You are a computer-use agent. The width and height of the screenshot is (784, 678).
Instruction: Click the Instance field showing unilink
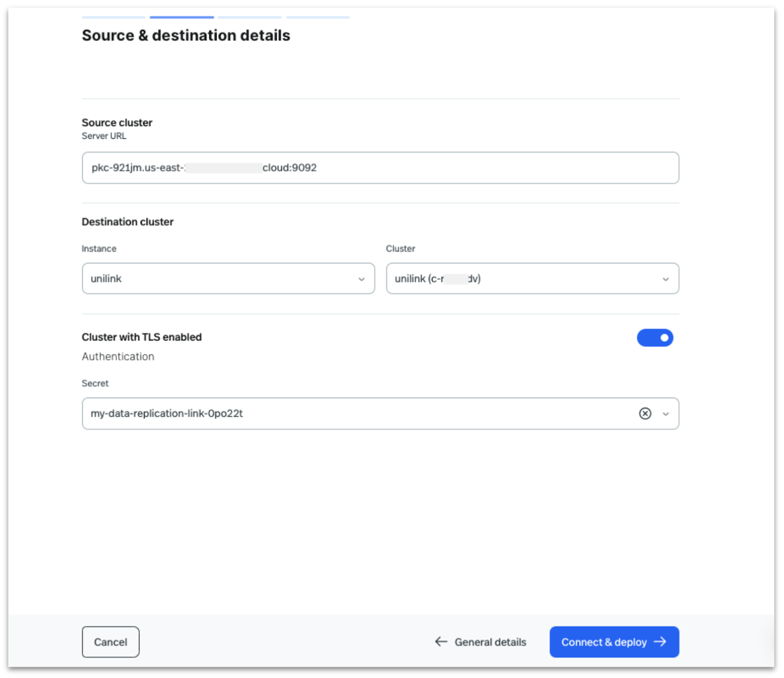(x=220, y=278)
